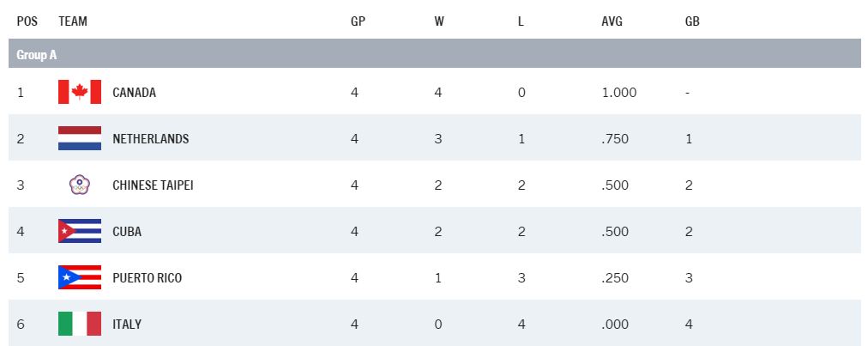Screen dimensions: 868x346
Task: Open the CANADA team link
Action: pos(135,93)
